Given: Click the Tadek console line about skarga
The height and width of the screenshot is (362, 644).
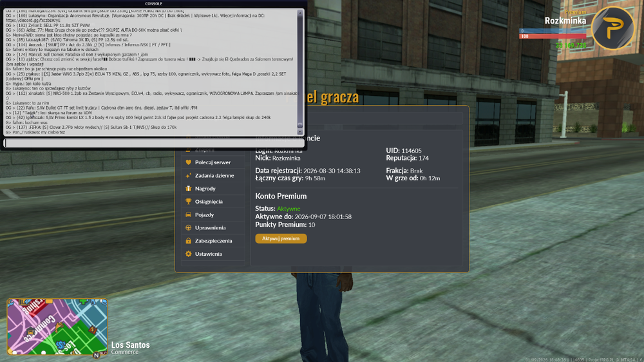Looking at the screenshot, I should (x=48, y=113).
